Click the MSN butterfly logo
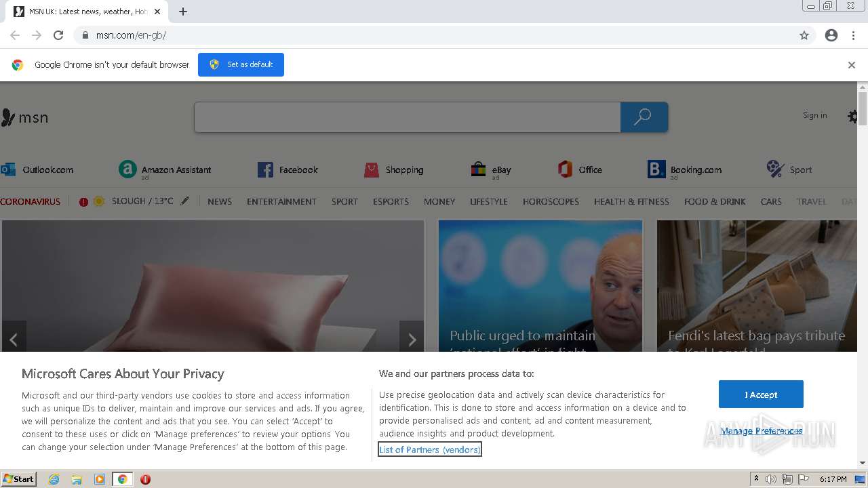This screenshot has height=488, width=868. click(24, 117)
